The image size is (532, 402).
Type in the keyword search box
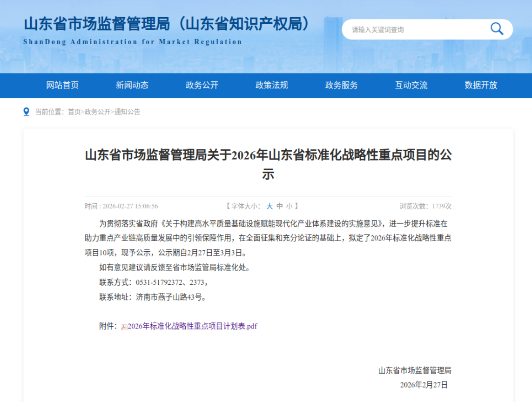(x=414, y=30)
